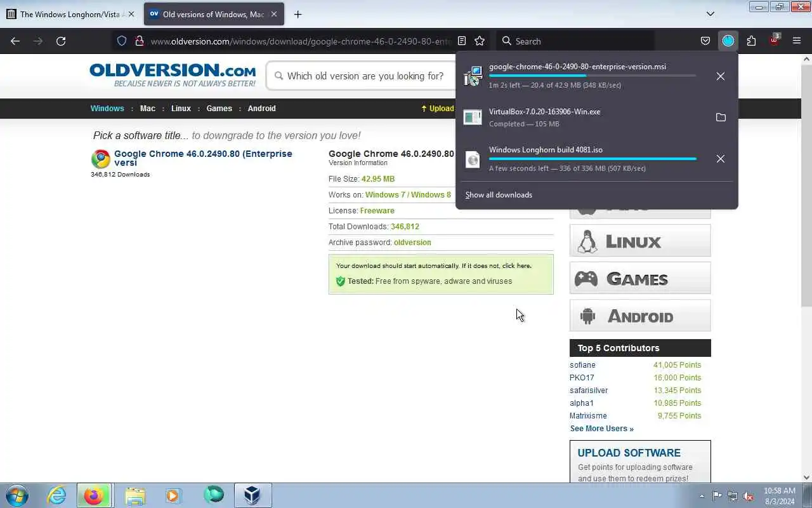This screenshot has width=812, height=508.
Task: Click the google-chrome msi file icon
Action: (x=473, y=76)
